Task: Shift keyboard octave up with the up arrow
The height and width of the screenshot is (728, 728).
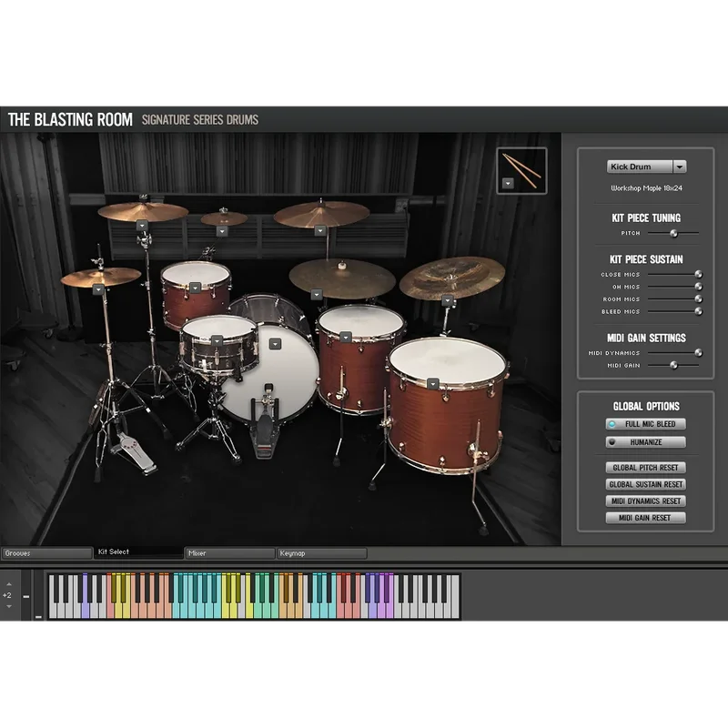Action: [x=9, y=584]
